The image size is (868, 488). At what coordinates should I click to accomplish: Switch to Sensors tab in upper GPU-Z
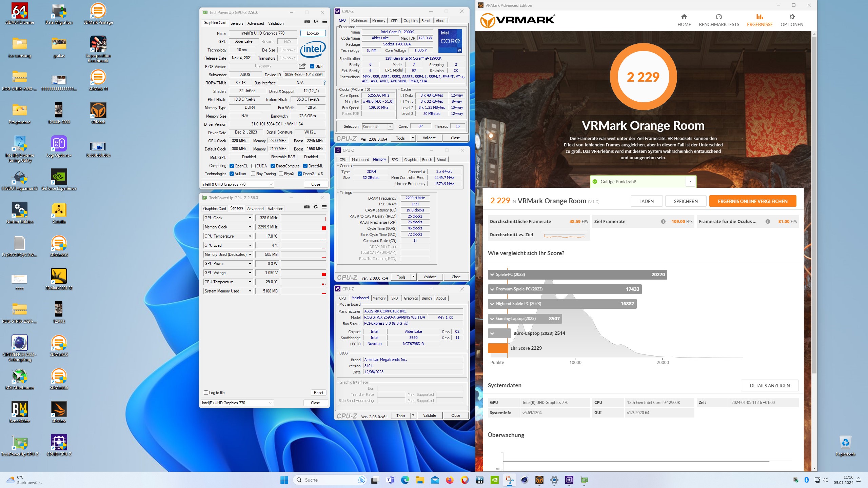click(x=237, y=23)
